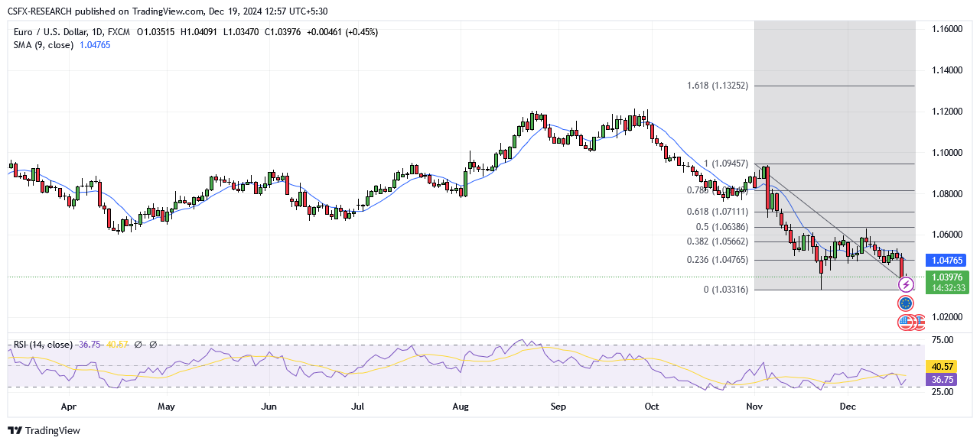Click the 1.16000 price axis label
This screenshot has height=444, width=980.
947,29
